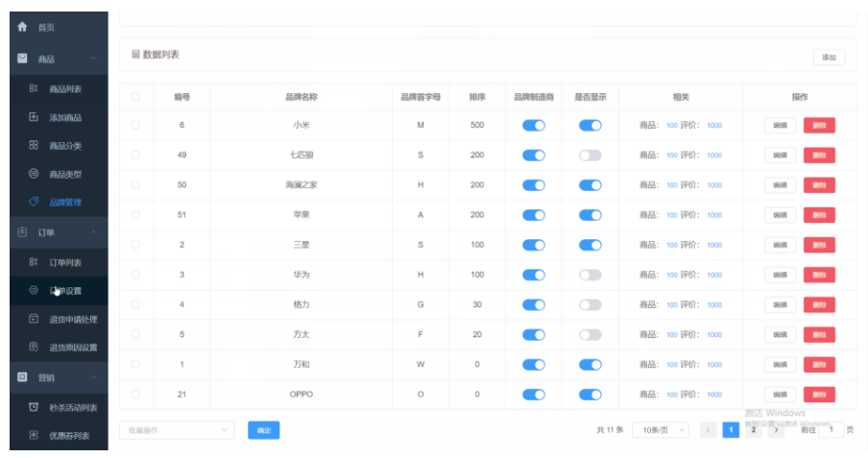Viewport: 868px width, 458px height.
Task: Click the 添加商品 sidebar icon
Action: click(x=34, y=117)
